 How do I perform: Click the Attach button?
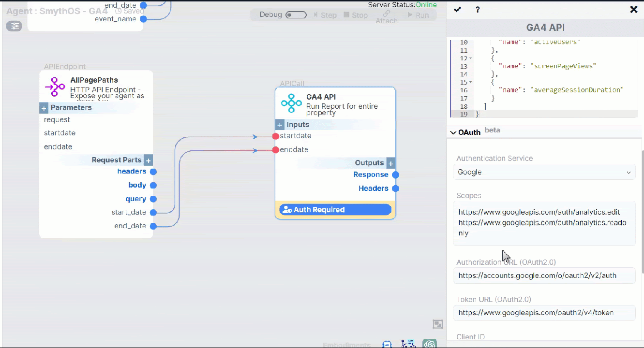click(386, 17)
